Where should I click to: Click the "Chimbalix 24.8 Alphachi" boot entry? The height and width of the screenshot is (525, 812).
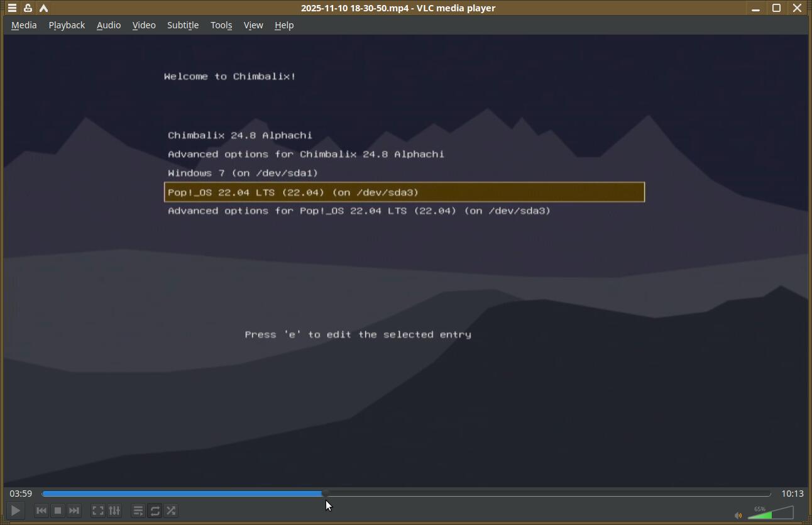240,135
